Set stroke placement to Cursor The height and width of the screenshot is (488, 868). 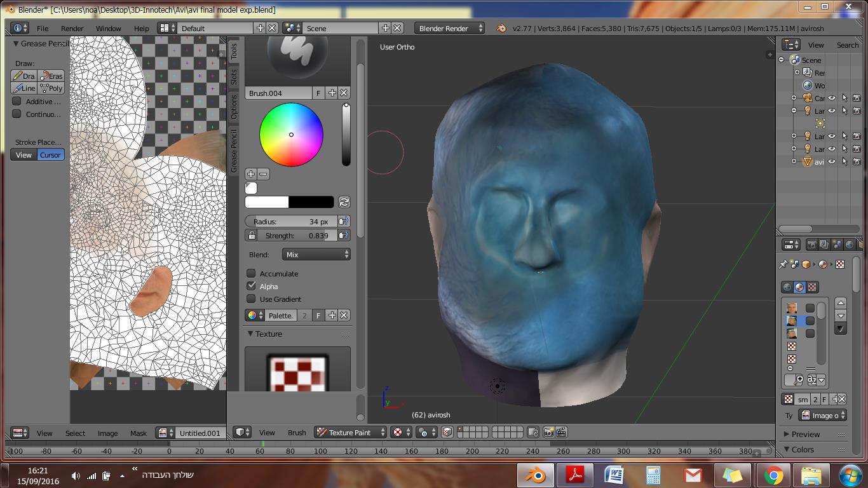51,155
